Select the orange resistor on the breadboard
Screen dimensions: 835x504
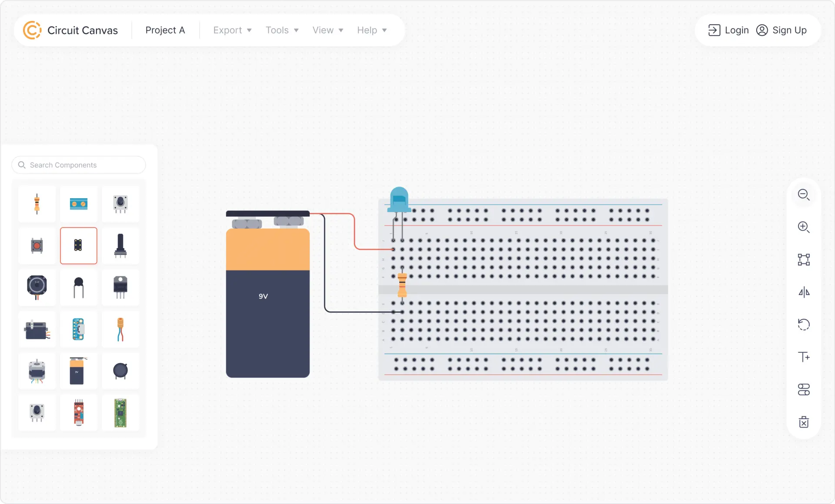(x=402, y=285)
